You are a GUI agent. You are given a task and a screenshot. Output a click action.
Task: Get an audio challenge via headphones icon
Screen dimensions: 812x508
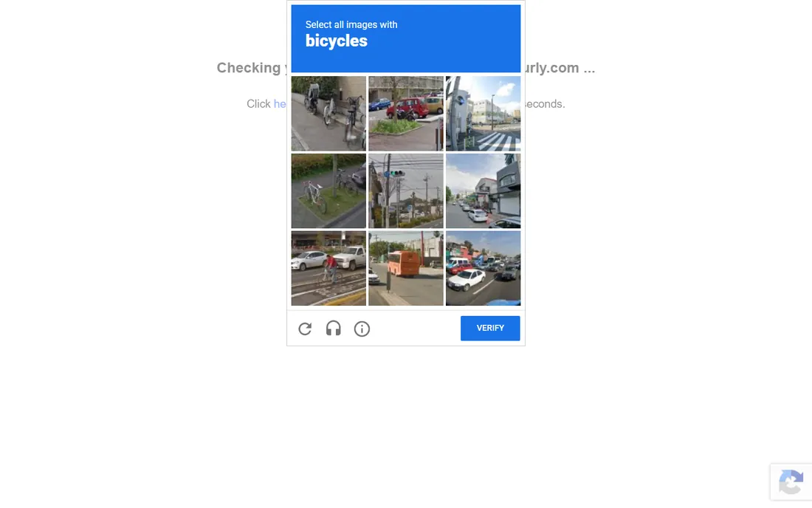pyautogui.click(x=334, y=329)
